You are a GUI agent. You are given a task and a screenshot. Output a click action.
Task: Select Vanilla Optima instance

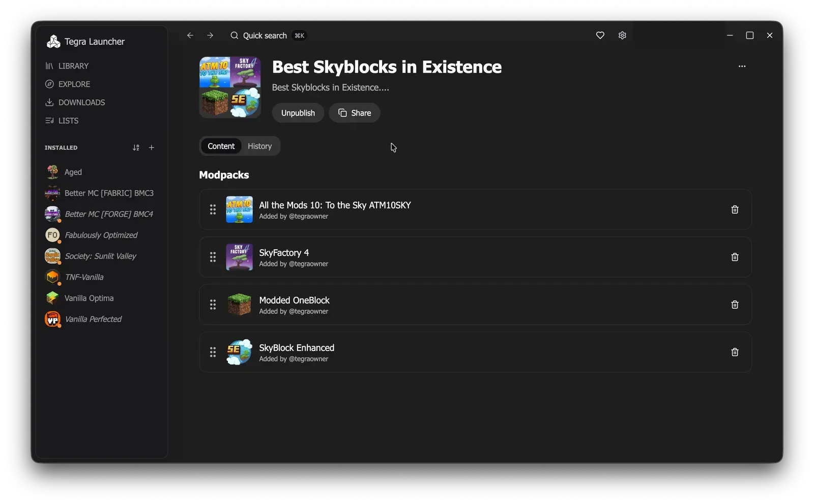pyautogui.click(x=79, y=298)
